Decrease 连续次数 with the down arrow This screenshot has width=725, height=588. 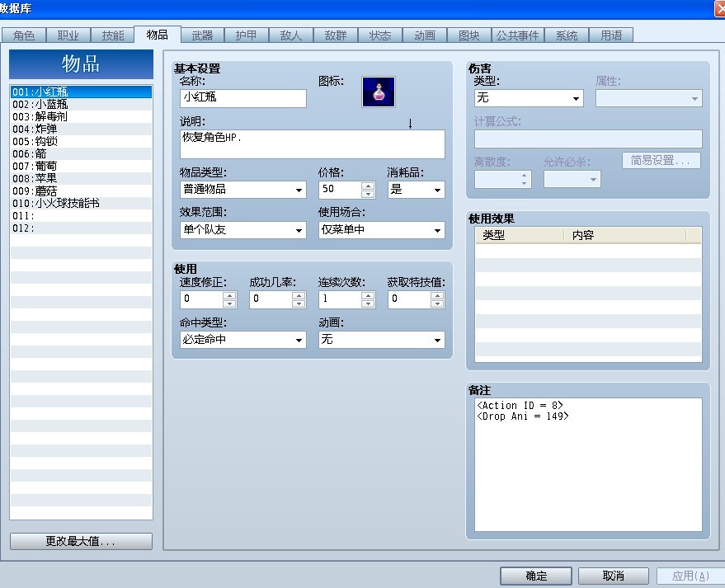tap(368, 303)
